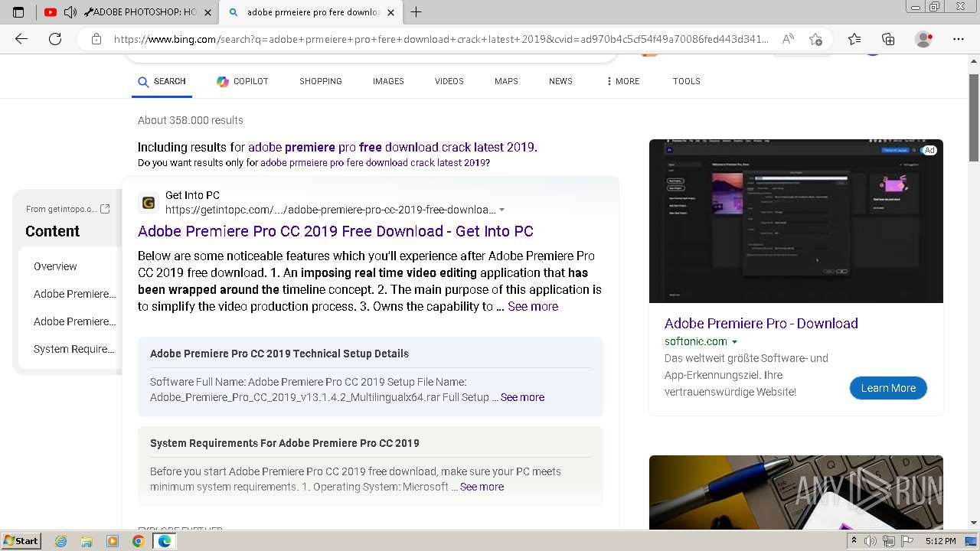
Task: Click the address bar URL
Action: coord(440,39)
